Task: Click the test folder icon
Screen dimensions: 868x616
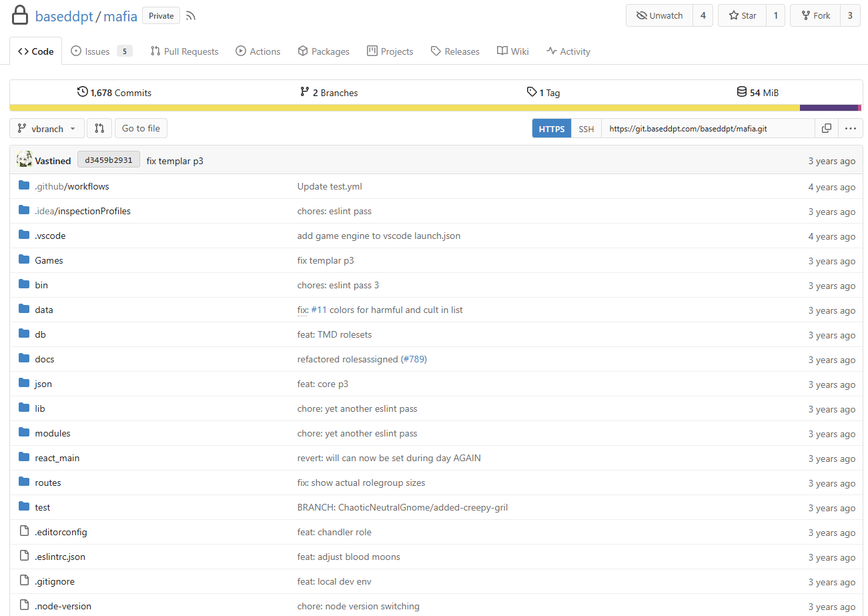Action: (x=25, y=507)
